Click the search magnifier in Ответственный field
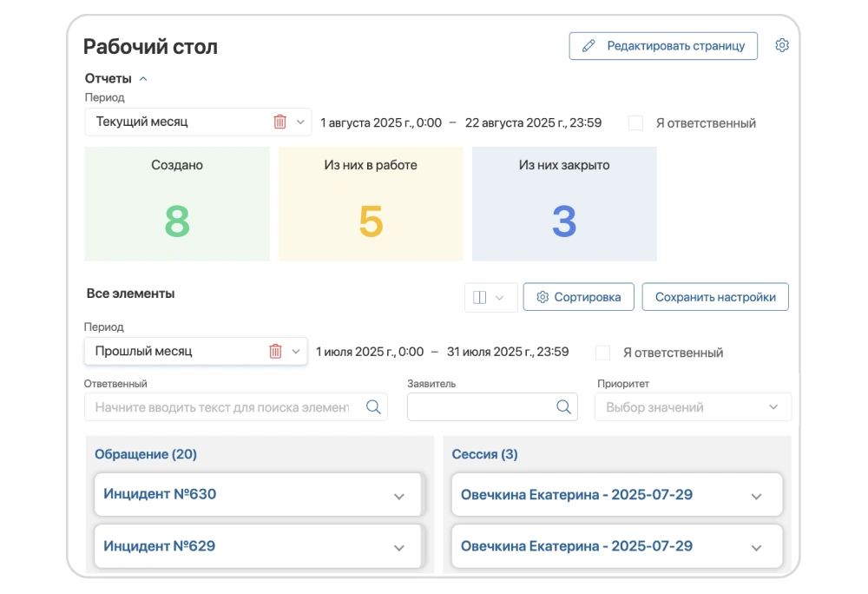Screen dimensions: 868x594 (373, 407)
